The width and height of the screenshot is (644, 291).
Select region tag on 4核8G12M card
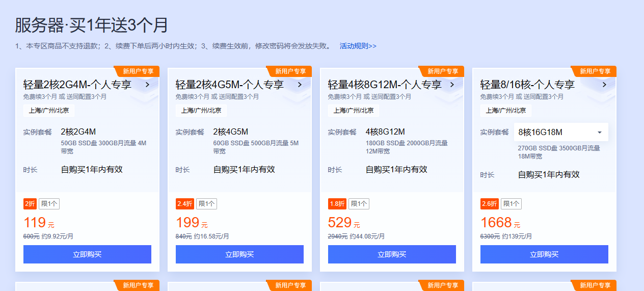coord(353,111)
